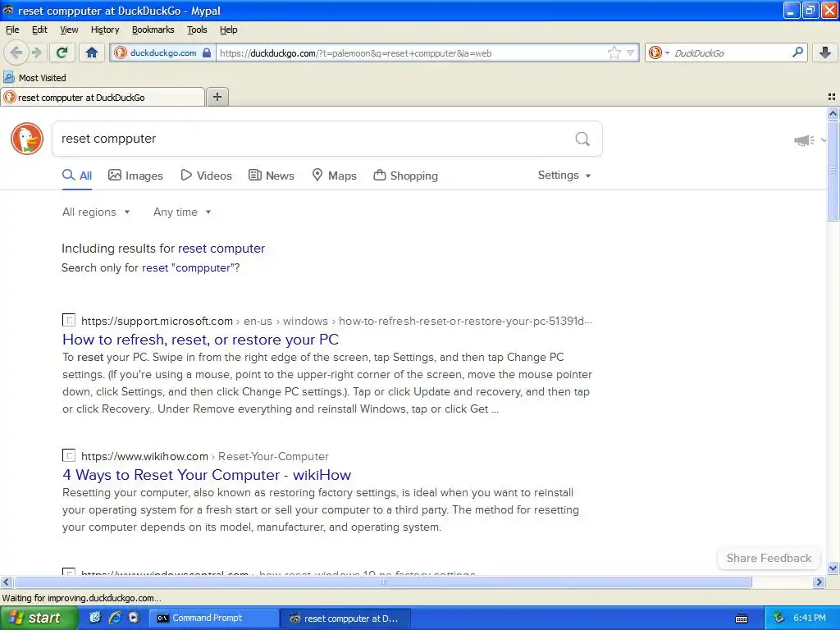Image resolution: width=840 pixels, height=630 pixels.
Task: Switch to the Shopping tab
Action: click(x=405, y=176)
